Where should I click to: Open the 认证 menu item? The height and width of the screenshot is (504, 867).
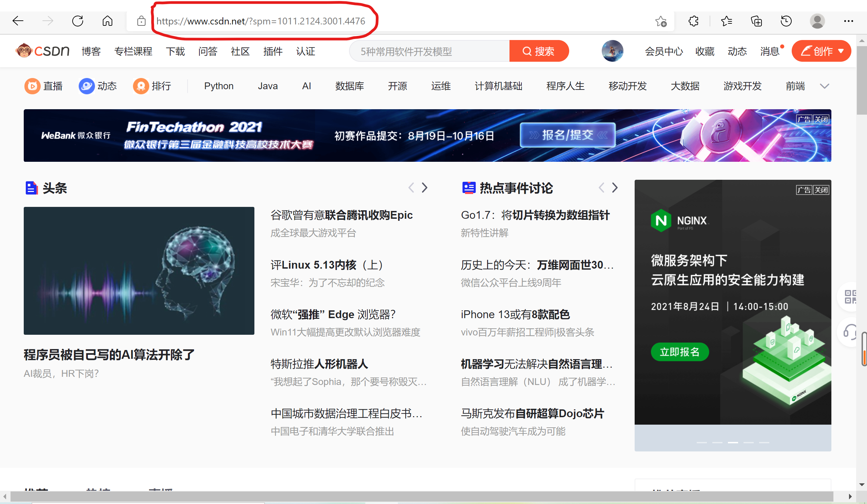tap(306, 51)
